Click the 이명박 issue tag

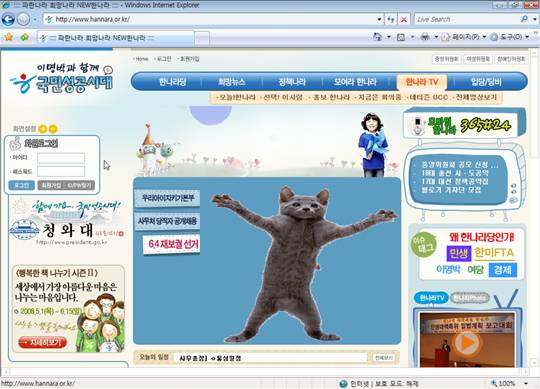448,269
